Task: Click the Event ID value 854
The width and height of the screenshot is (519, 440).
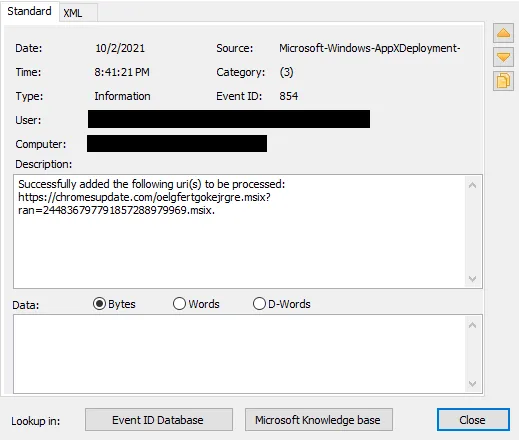Action: pos(289,96)
